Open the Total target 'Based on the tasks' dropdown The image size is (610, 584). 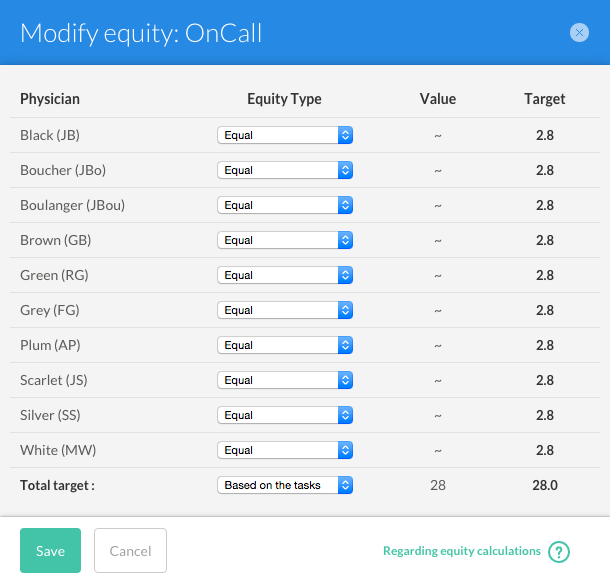pyautogui.click(x=285, y=485)
